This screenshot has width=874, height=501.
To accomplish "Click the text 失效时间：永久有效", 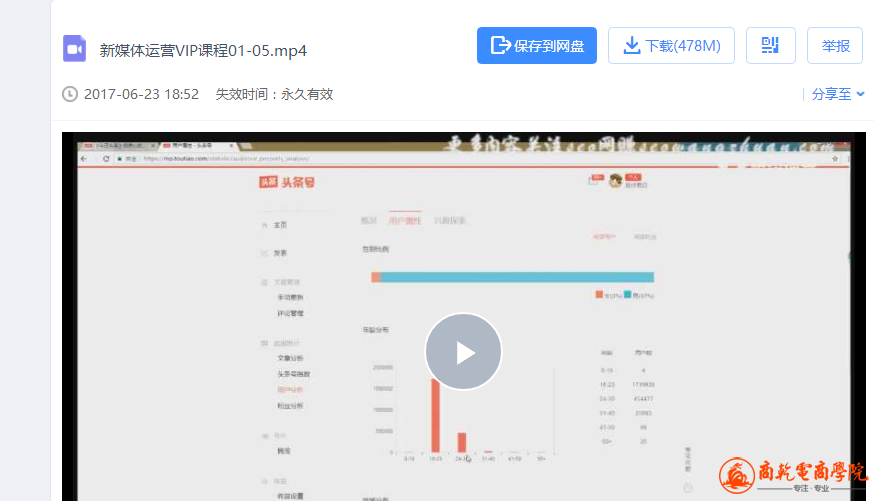I will tap(274, 94).
